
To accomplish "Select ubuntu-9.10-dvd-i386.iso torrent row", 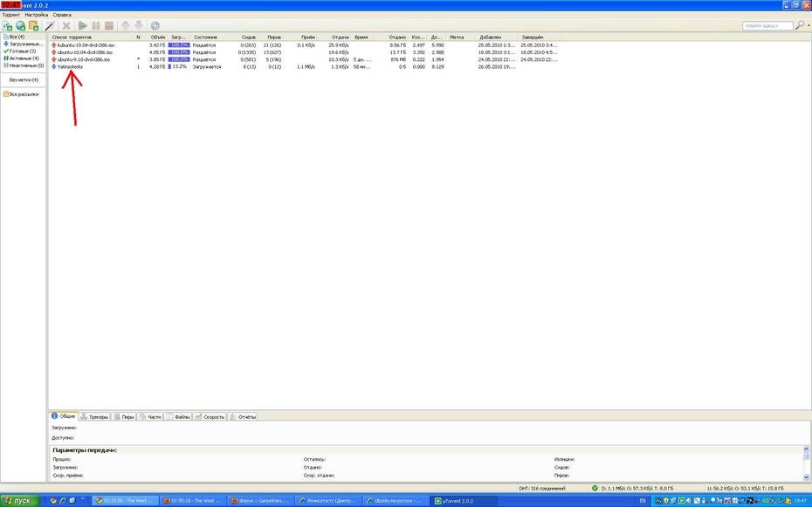I will click(x=305, y=59).
